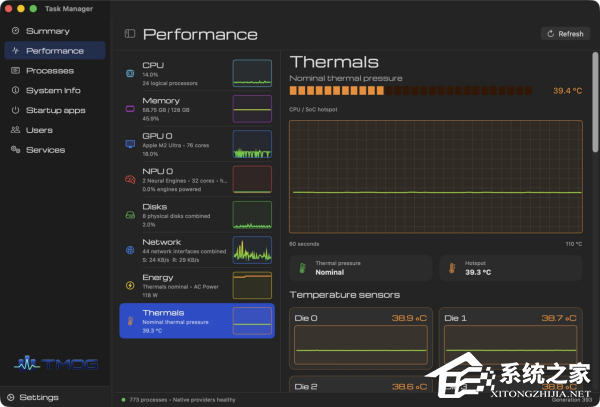Image resolution: width=600 pixels, height=407 pixels.
Task: Click the Temperature sensors heading
Action: pyautogui.click(x=345, y=295)
